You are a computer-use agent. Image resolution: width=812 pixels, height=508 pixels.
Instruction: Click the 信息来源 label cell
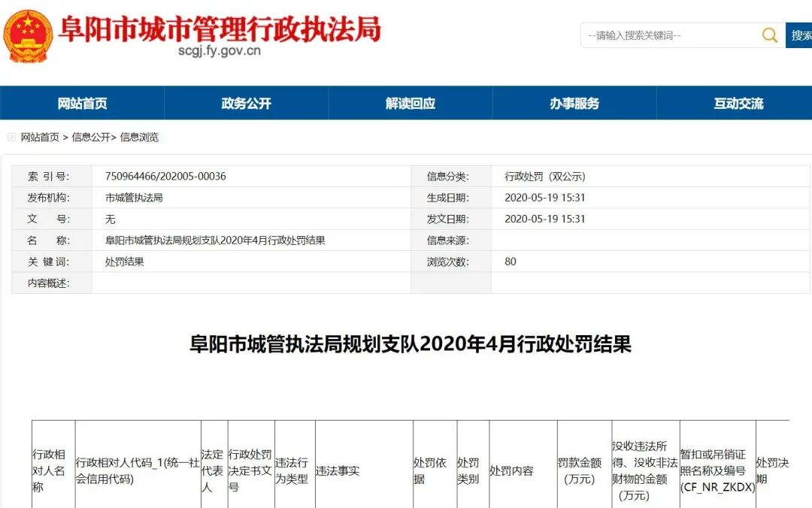pyautogui.click(x=451, y=240)
